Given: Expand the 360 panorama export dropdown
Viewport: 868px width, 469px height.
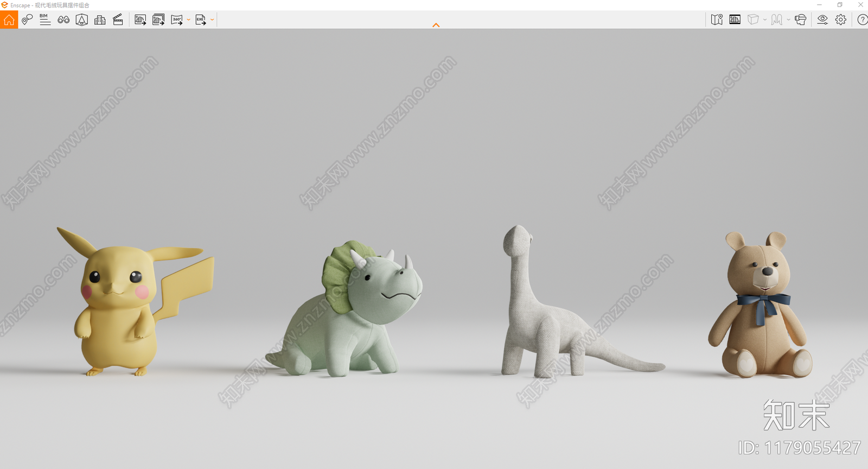Looking at the screenshot, I should click(188, 20).
